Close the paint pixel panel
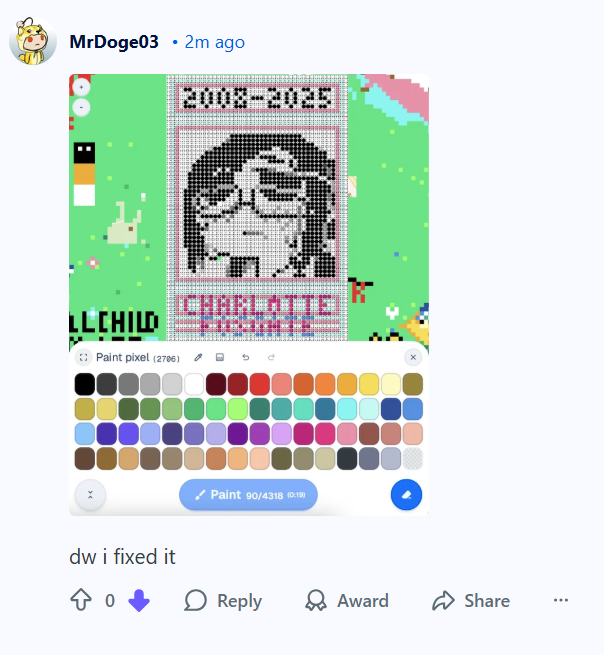 click(413, 357)
